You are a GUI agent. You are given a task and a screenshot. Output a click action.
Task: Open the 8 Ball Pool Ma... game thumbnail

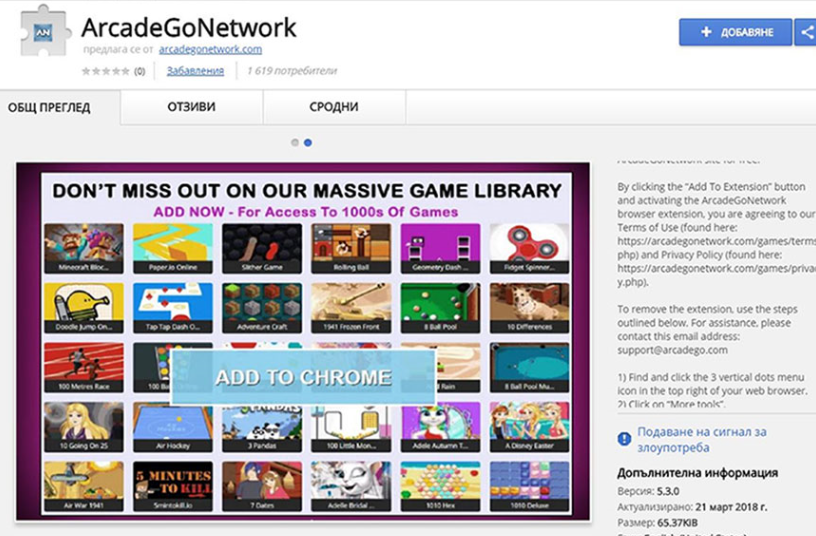point(529,367)
